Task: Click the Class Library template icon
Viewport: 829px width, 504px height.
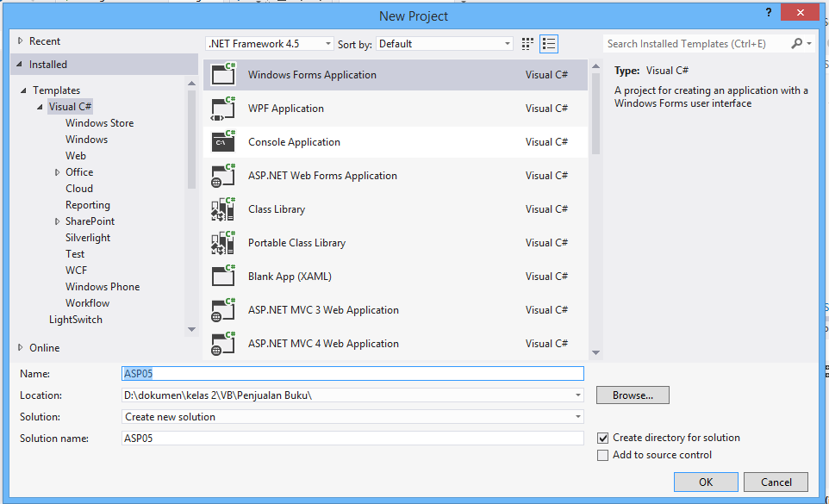Action: pyautogui.click(x=223, y=209)
